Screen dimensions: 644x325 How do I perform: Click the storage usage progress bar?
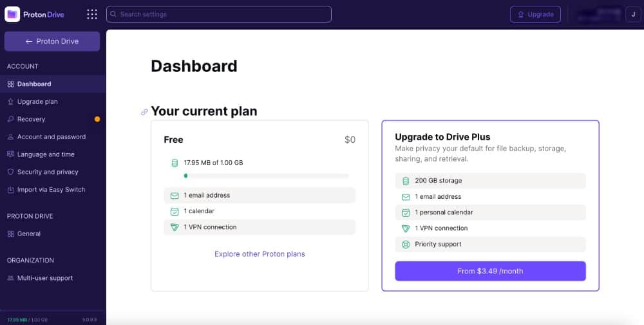[x=266, y=175]
